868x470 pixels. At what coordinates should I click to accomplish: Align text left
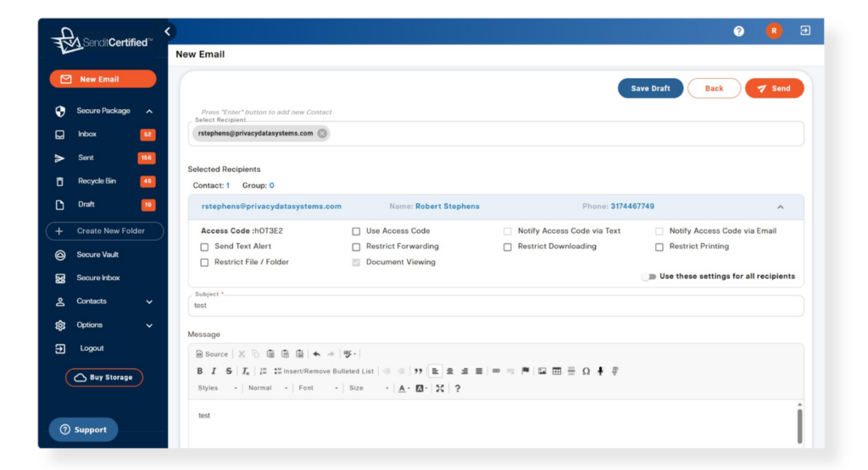[435, 371]
